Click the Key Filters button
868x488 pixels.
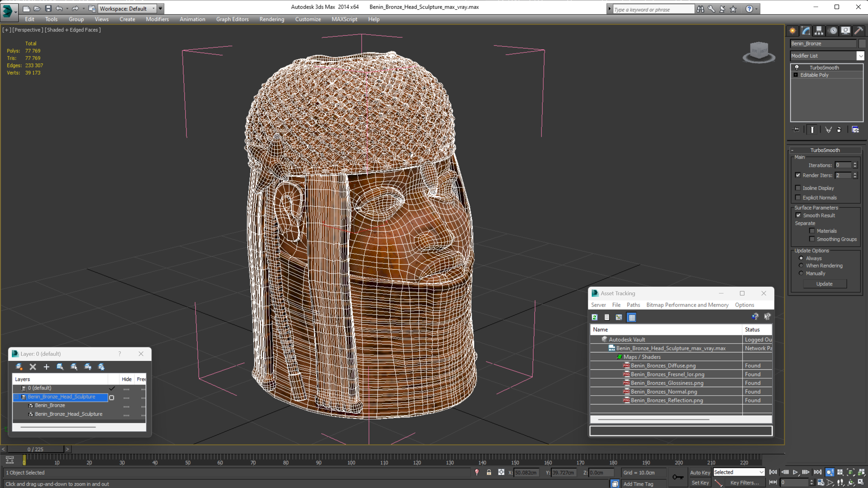[x=744, y=483]
